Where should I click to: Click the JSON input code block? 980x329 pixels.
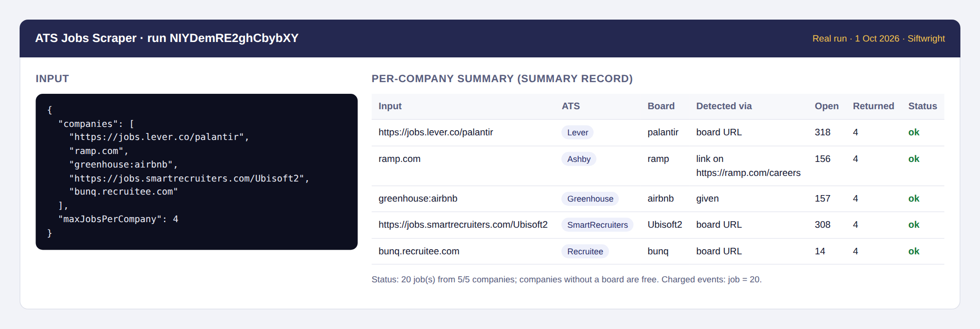(x=196, y=172)
